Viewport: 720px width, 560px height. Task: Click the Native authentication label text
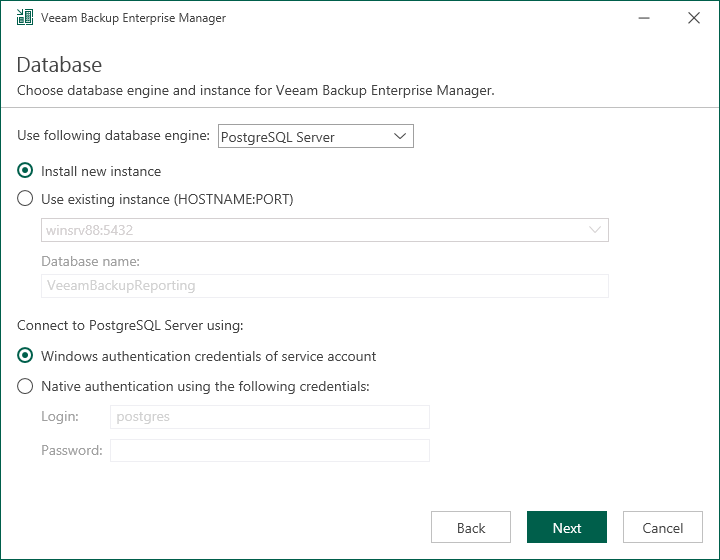[205, 386]
